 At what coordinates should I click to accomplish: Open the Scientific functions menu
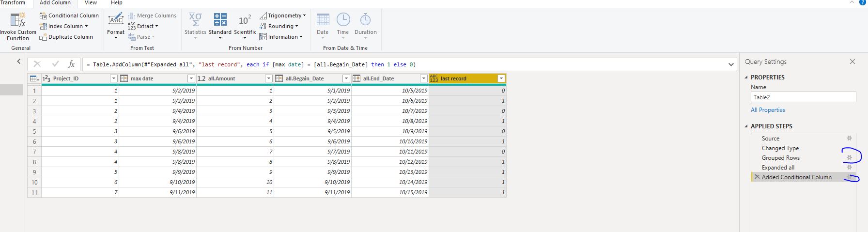pyautogui.click(x=245, y=27)
